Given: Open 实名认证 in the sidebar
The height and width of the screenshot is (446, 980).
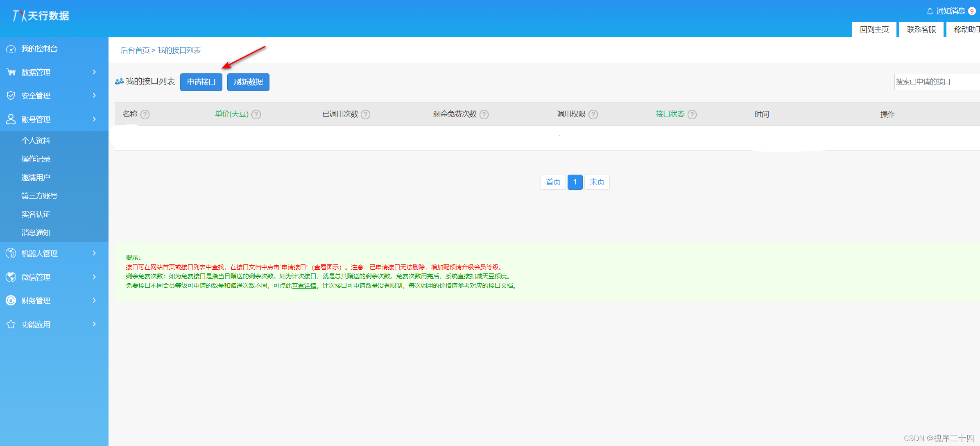Looking at the screenshot, I should 36,214.
